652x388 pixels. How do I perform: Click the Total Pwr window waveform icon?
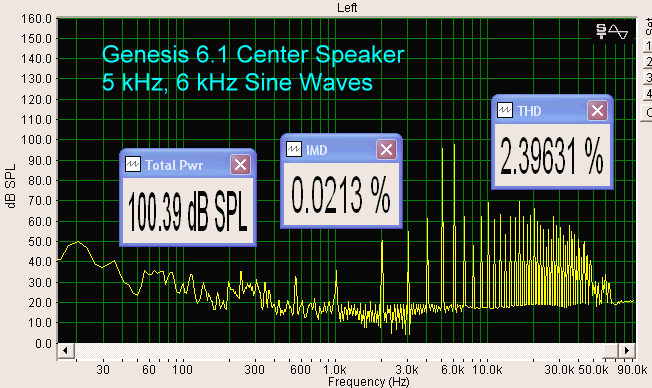133,164
